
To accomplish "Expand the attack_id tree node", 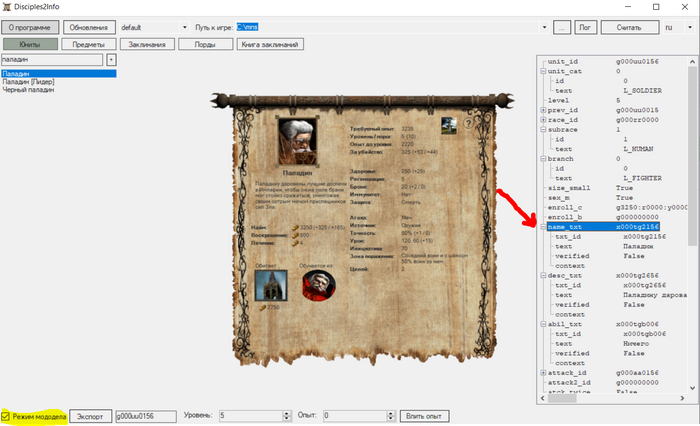I will (x=543, y=372).
